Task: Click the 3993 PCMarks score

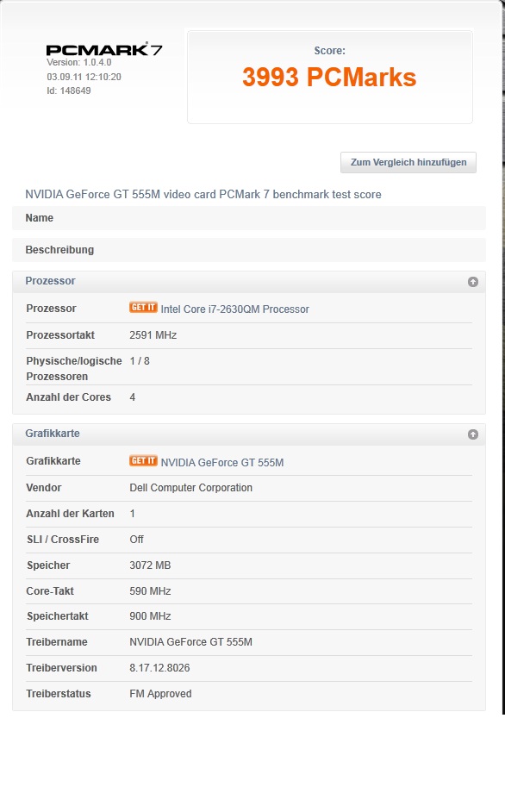Action: 329,78
